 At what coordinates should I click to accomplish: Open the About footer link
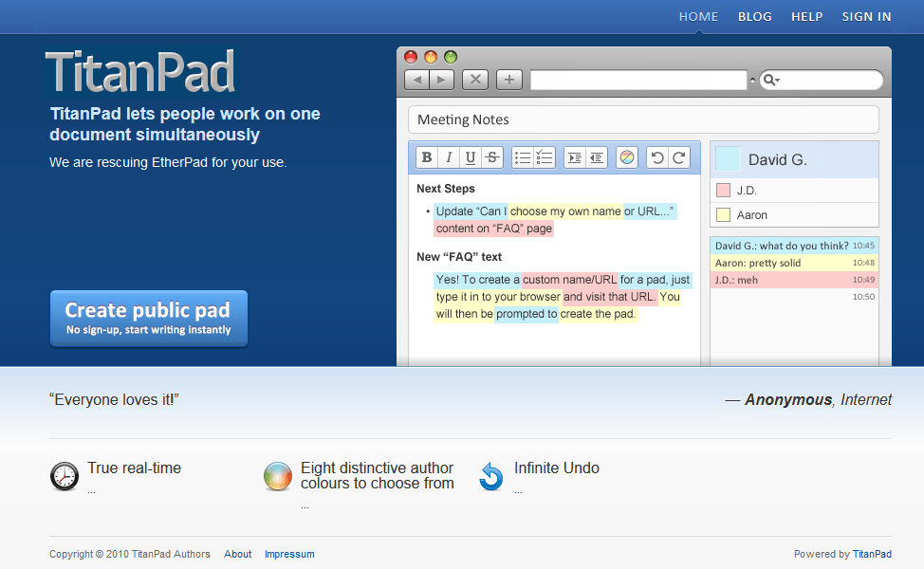click(x=238, y=554)
